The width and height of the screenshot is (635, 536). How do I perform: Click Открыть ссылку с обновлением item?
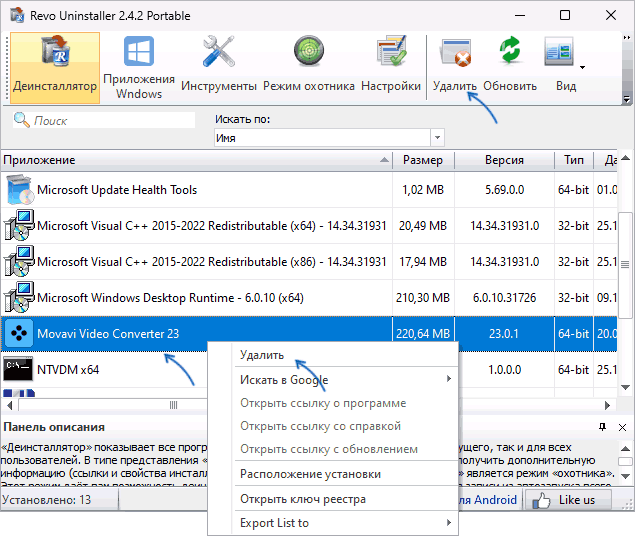(x=346, y=449)
